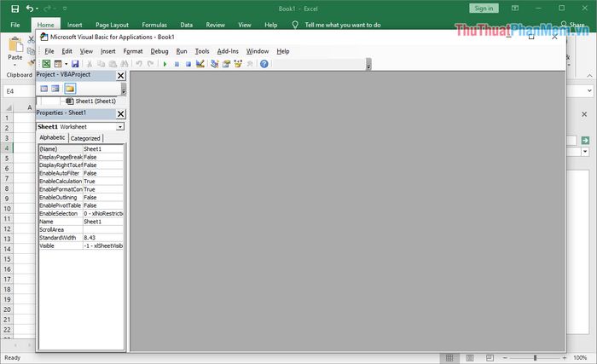
Task: Select ScrollArea property value field
Action: 103,229
